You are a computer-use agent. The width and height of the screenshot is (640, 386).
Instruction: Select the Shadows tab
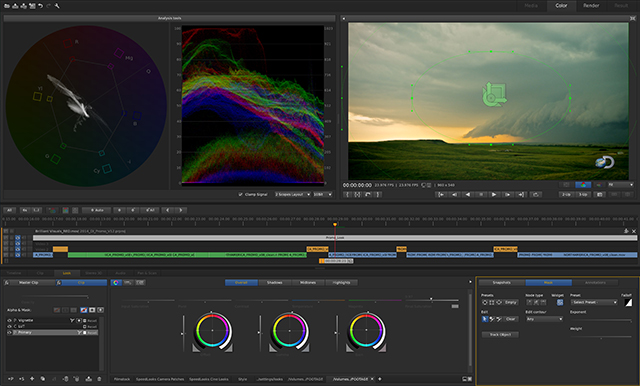click(x=275, y=282)
